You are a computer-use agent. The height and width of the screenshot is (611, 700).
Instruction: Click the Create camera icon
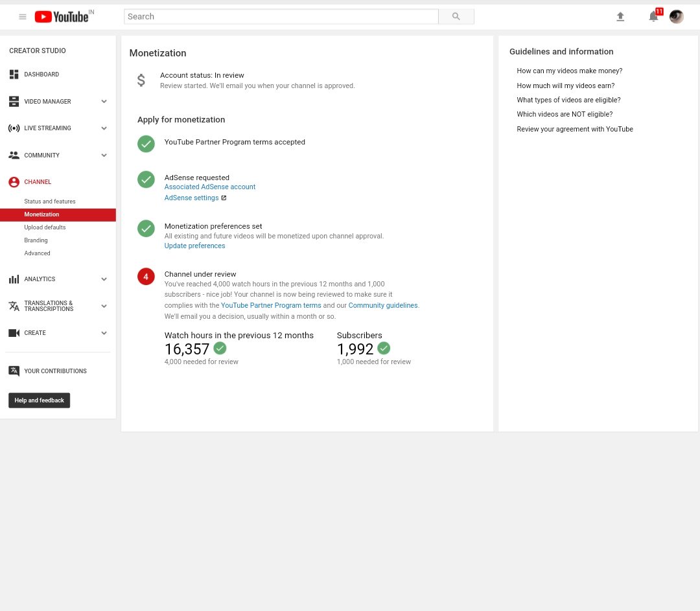(14, 333)
